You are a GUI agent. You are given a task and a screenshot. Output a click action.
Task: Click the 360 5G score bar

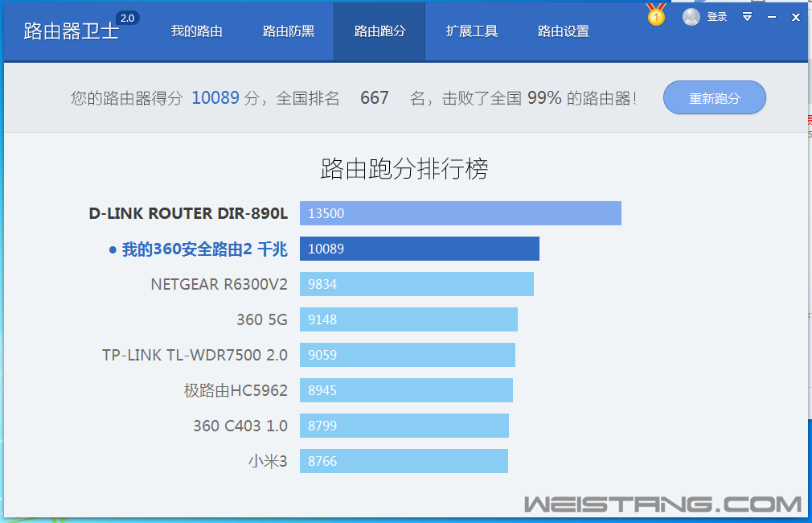tap(408, 319)
